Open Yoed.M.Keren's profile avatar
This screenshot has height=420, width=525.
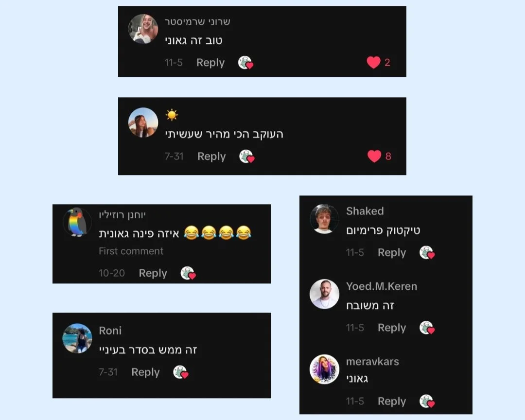click(324, 294)
